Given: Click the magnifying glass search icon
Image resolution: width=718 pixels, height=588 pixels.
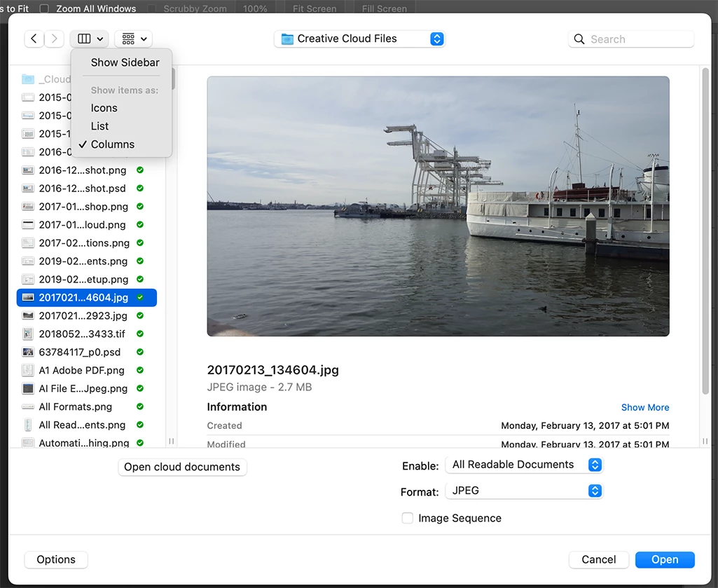Looking at the screenshot, I should pyautogui.click(x=579, y=39).
